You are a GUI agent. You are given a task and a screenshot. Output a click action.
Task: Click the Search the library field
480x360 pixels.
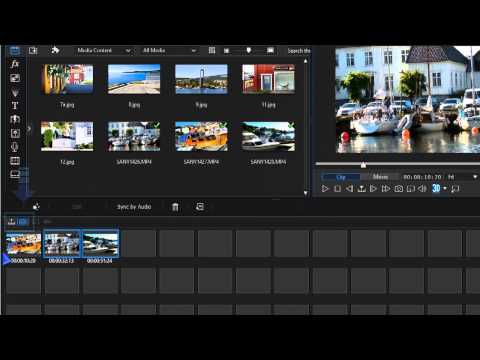299,51
